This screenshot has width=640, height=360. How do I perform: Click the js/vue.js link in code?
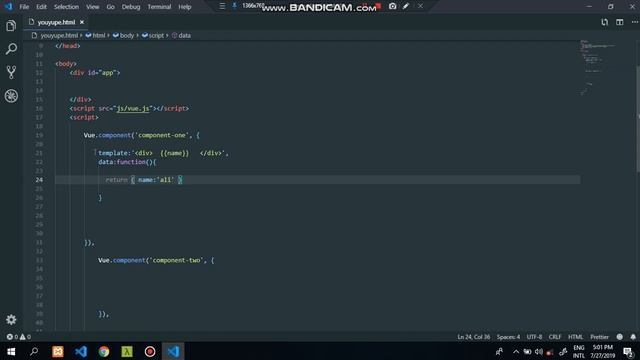(133, 109)
